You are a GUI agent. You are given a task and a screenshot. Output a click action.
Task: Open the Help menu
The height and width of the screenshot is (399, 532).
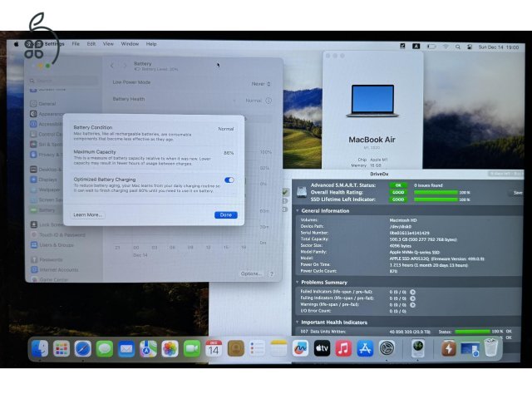click(x=151, y=44)
